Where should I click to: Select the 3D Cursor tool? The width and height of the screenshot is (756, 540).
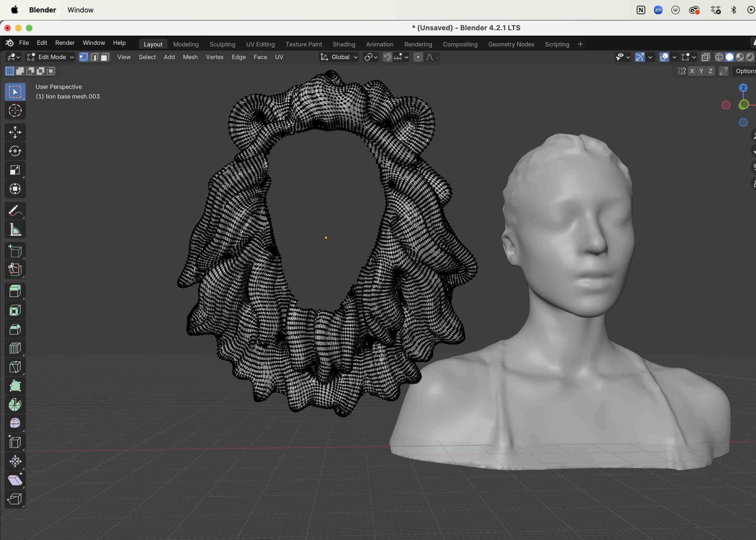[x=15, y=110]
